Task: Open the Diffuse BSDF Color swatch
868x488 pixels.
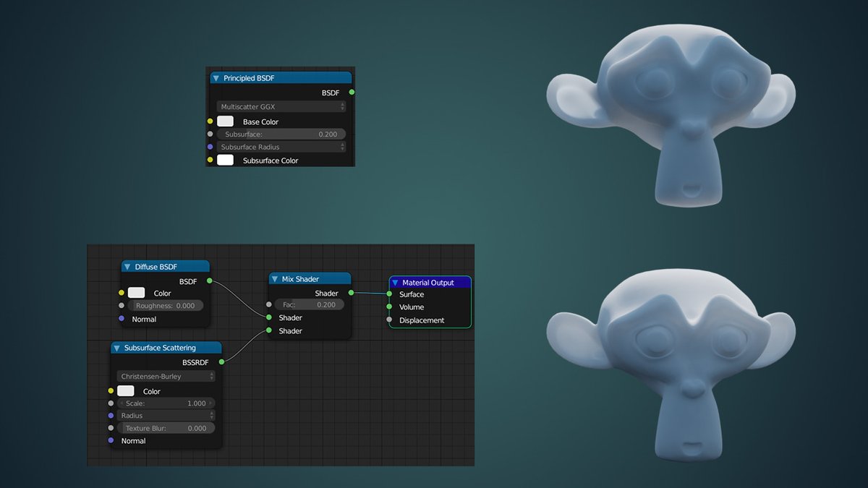Action: pos(137,293)
